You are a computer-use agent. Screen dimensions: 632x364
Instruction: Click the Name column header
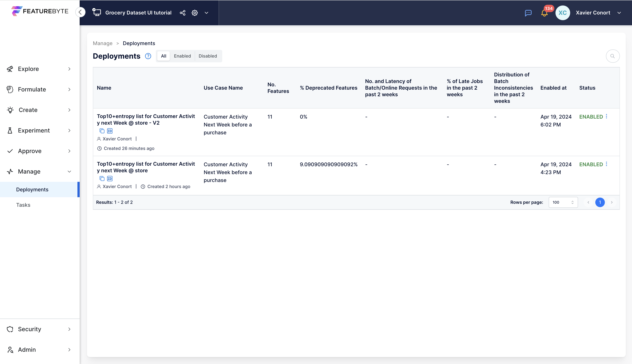click(x=104, y=88)
